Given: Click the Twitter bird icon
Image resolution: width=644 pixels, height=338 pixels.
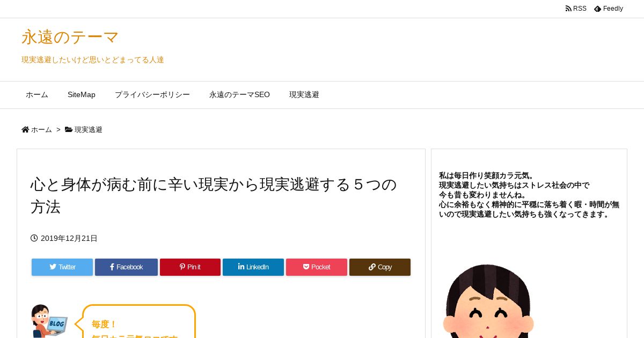Looking at the screenshot, I should tap(53, 267).
